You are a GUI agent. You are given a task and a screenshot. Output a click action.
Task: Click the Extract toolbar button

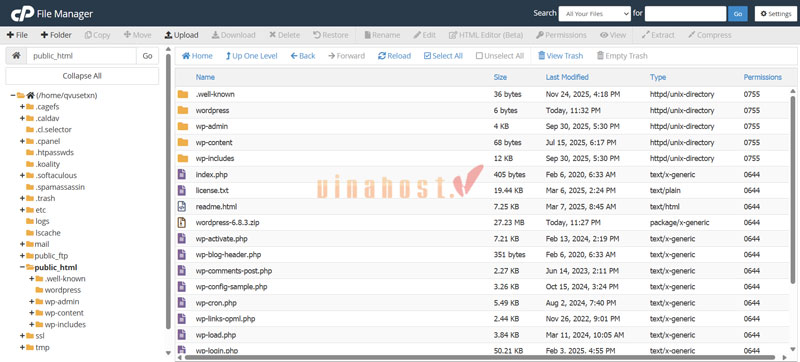(x=658, y=35)
